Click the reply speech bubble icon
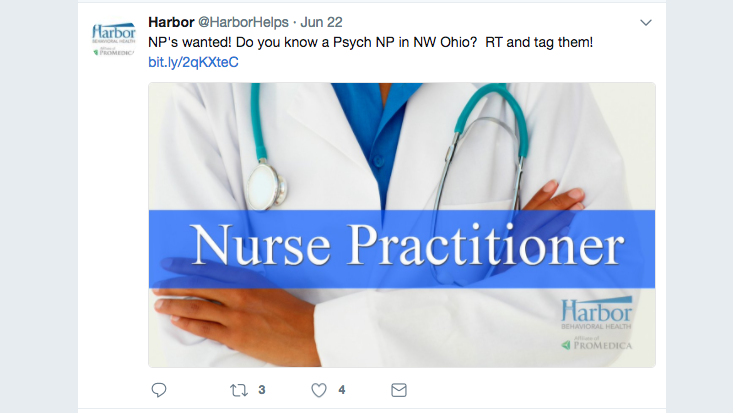The image size is (733, 413). [159, 390]
